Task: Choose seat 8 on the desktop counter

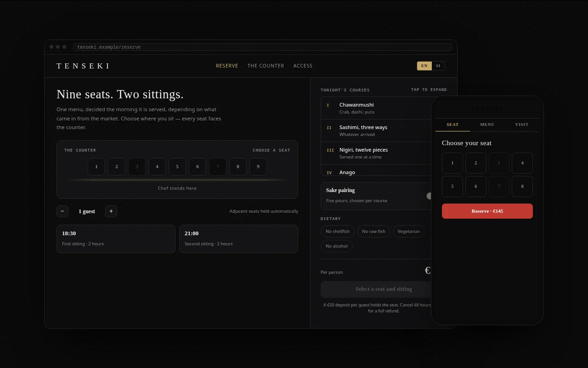Action: pos(238,167)
